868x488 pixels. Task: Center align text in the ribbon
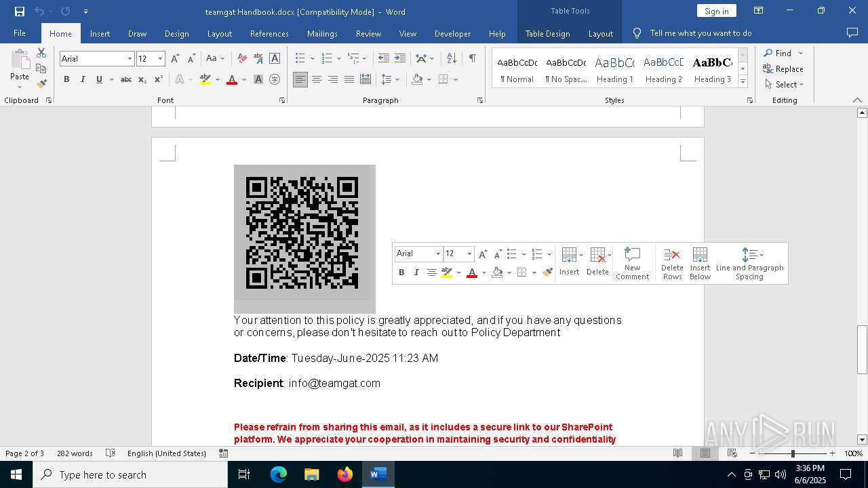[317, 79]
